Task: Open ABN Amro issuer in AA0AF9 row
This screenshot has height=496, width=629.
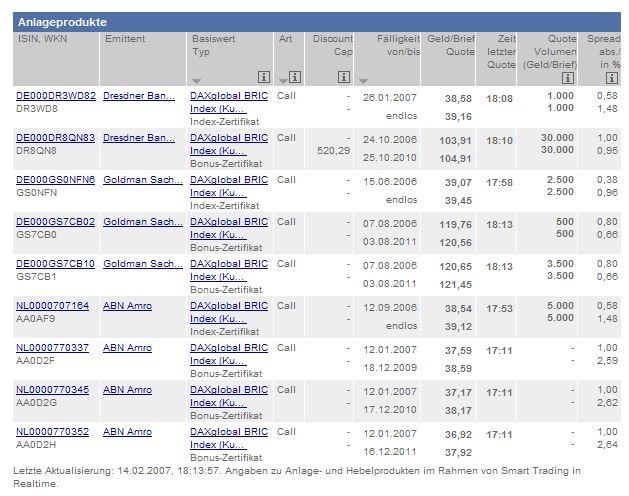Action: pos(128,306)
